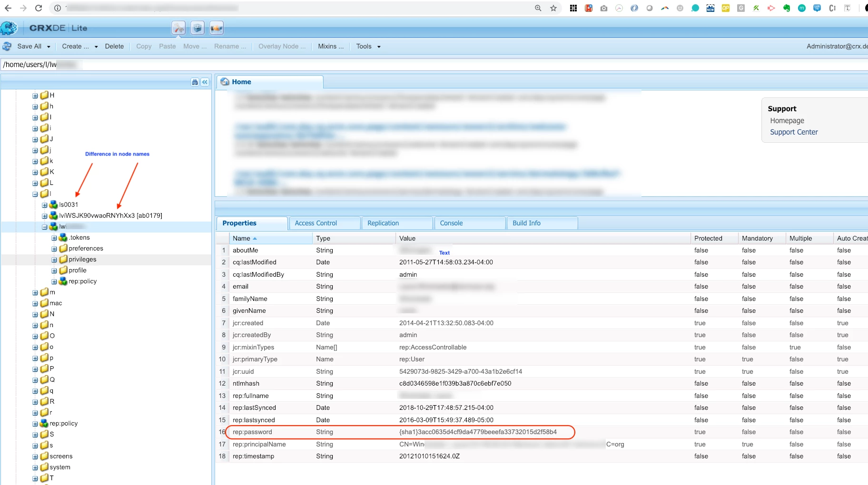
Task: Select the privileges tree item
Action: 82,259
